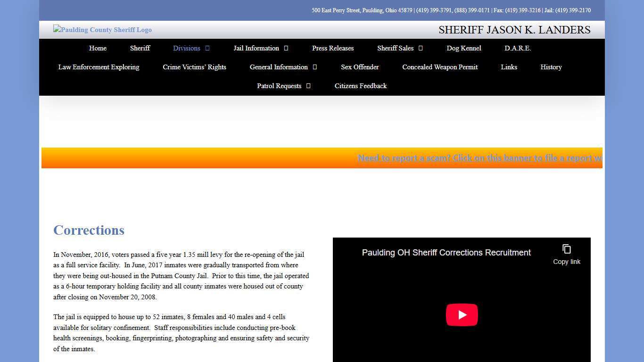Click the scam report banner link
The height and width of the screenshot is (362, 644).
tap(479, 158)
